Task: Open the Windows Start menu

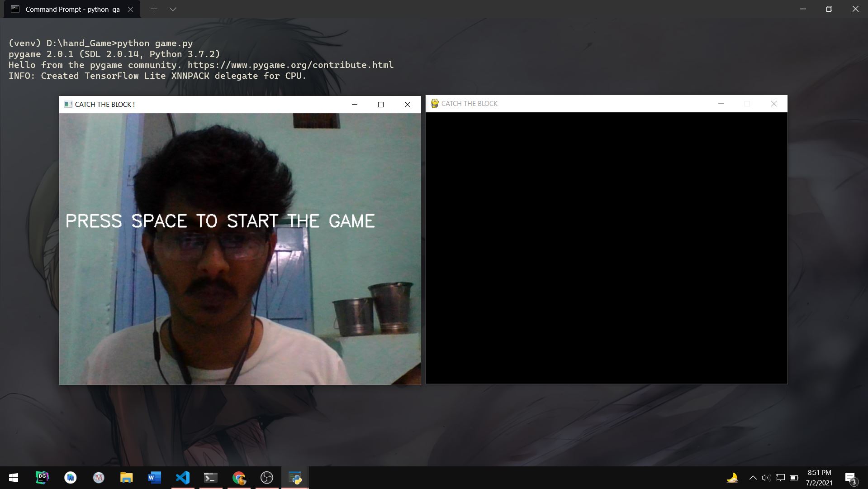Action: [x=14, y=478]
